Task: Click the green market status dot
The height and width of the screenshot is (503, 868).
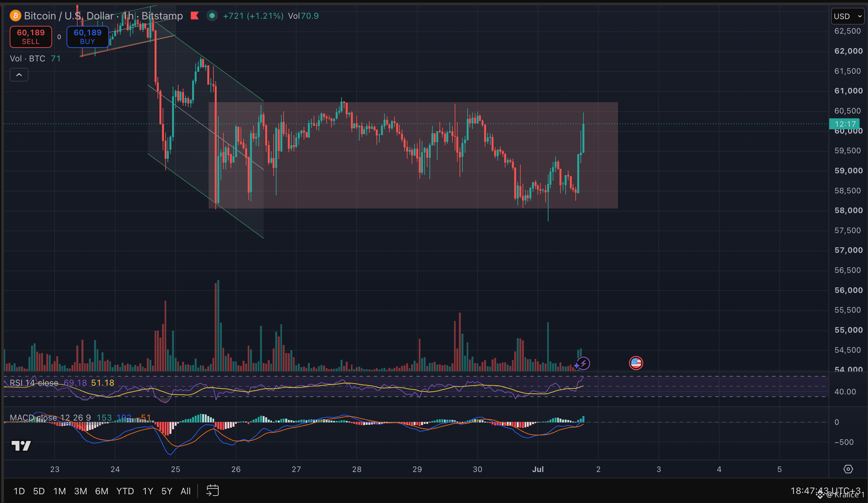Action: pyautogui.click(x=212, y=16)
